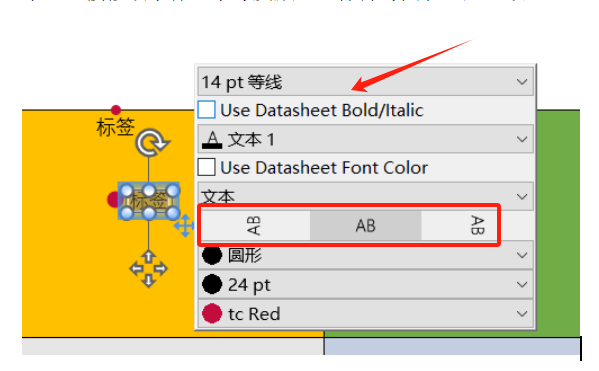Click the upper 标签 label text
Screen dimensions: 599x371
(115, 127)
